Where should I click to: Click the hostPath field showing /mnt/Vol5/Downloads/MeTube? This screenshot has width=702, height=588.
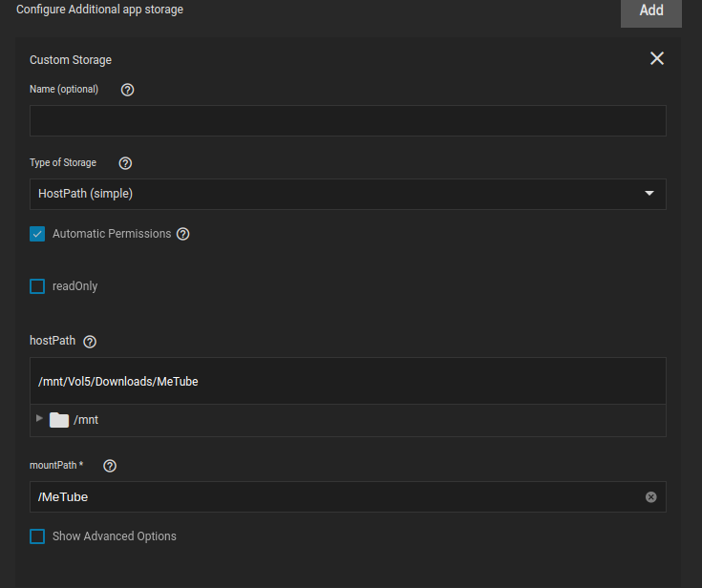click(x=348, y=381)
